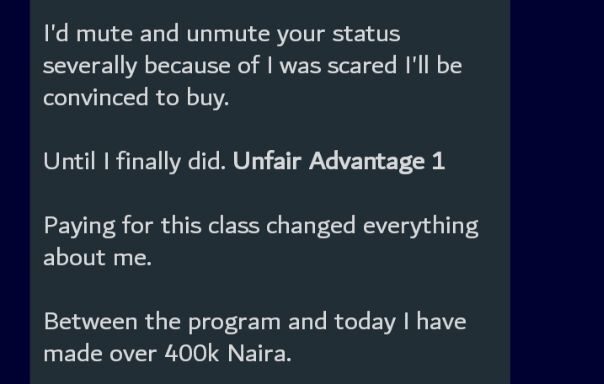Tap the word "class" in the message

[x=233, y=225]
